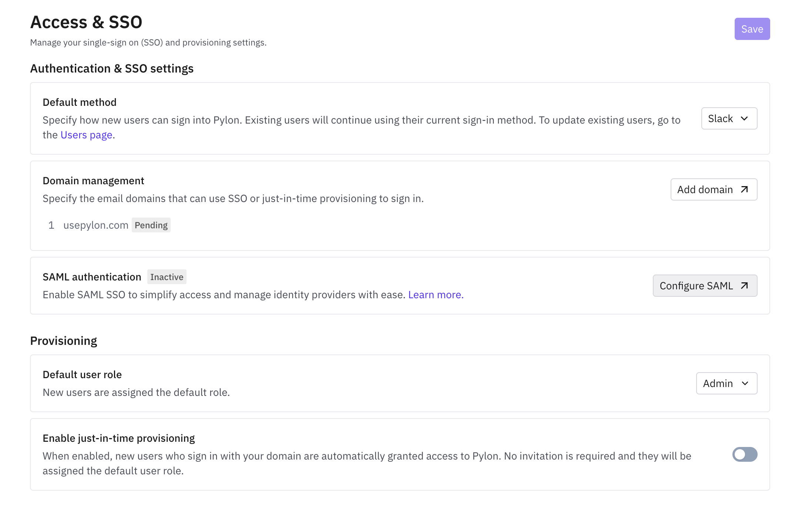Click the Default user role title
Screen dimensions: 812x518
click(x=82, y=374)
